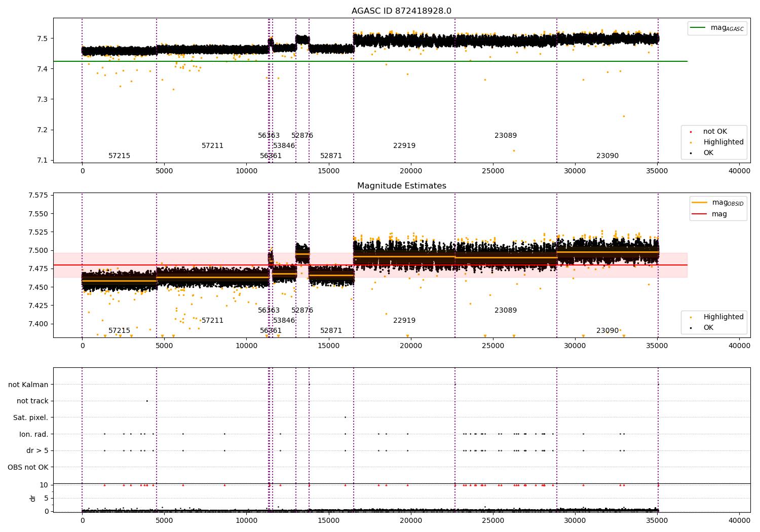Click the 'OBS not OK' axis label

coord(28,467)
